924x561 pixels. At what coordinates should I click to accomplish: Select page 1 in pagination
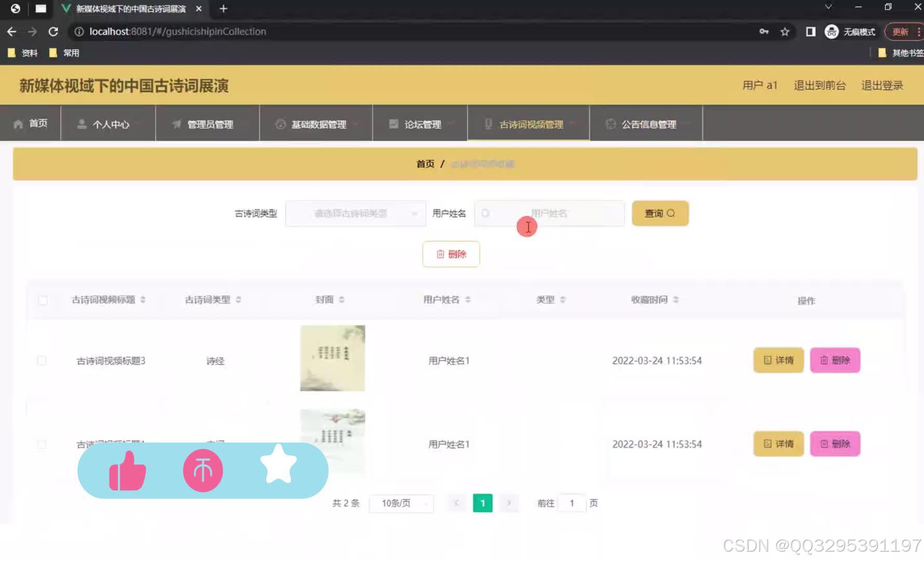coord(483,503)
